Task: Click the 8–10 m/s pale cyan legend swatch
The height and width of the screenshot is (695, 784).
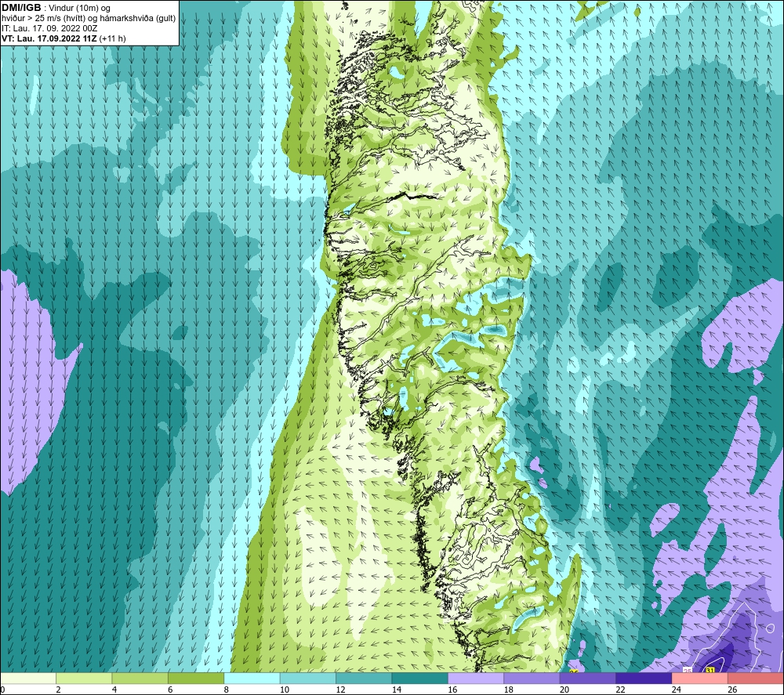Action: coord(252,679)
